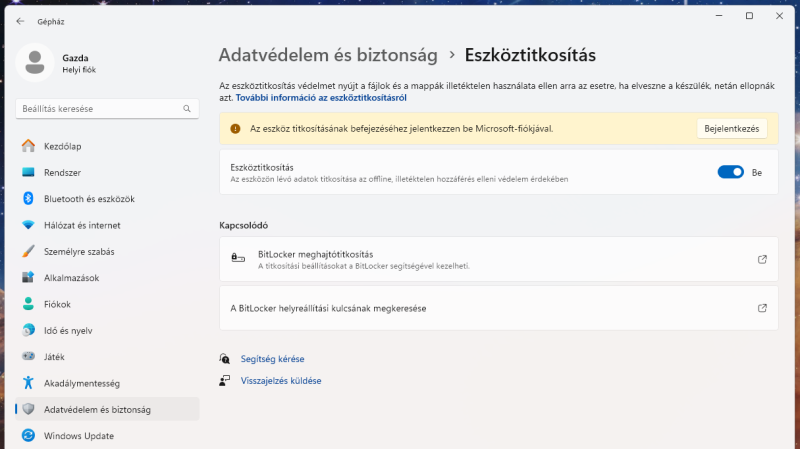
Task: Go to Fiókok settings section
Action: [x=58, y=304]
